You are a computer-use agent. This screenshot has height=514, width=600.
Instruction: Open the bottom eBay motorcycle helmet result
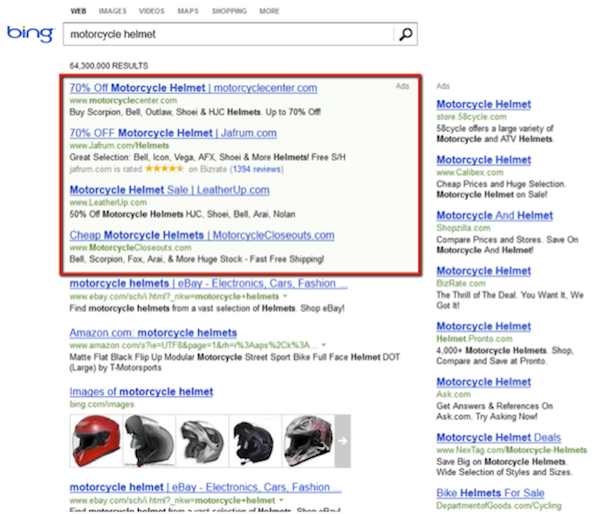pos(205,487)
